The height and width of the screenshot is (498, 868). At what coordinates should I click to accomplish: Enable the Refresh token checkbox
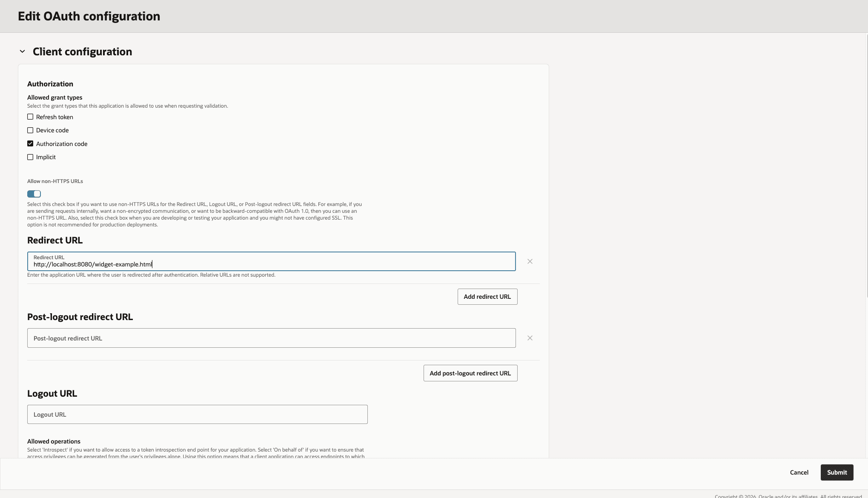(30, 117)
